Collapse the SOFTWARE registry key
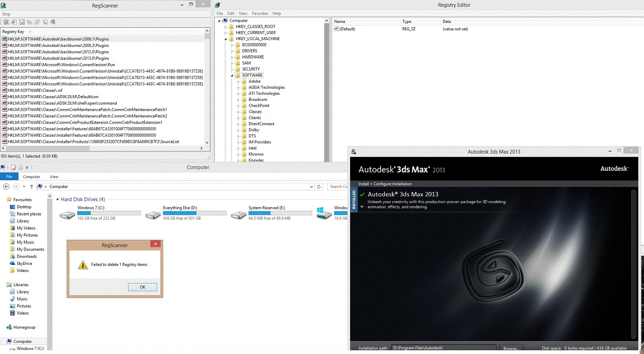 (x=232, y=75)
